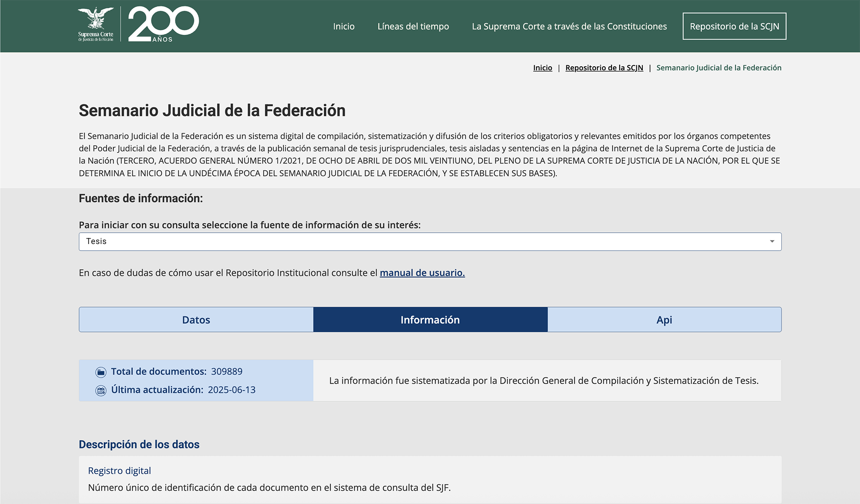This screenshot has height=504, width=860.
Task: Open the Inicio menu item in header
Action: pyautogui.click(x=344, y=26)
